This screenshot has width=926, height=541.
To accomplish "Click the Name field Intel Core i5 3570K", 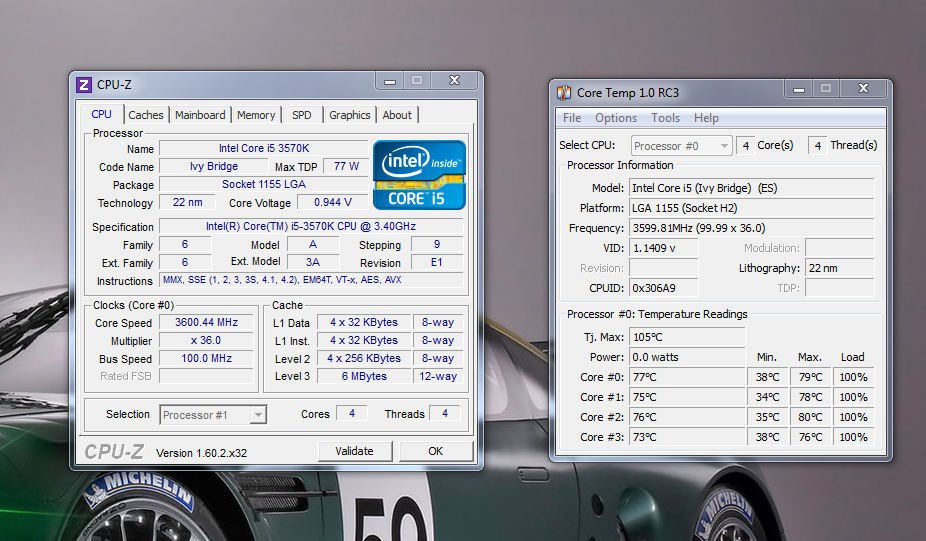I will (x=264, y=148).
